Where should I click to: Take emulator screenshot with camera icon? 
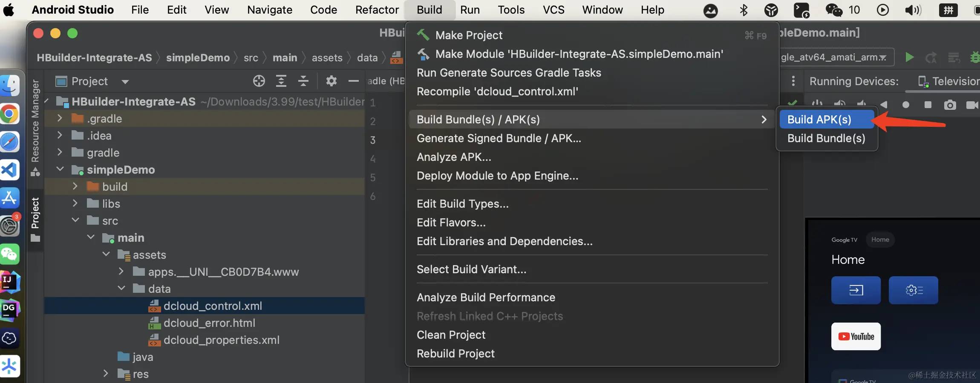click(x=950, y=105)
